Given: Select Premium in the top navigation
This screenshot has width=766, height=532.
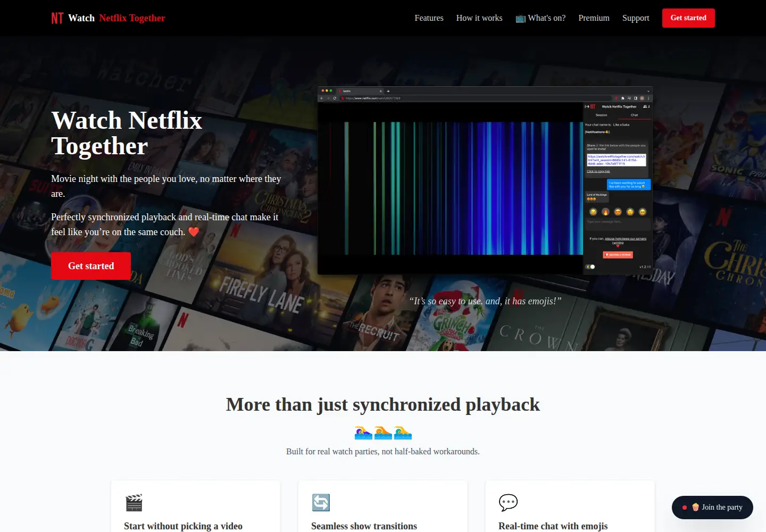Looking at the screenshot, I should click(x=594, y=18).
